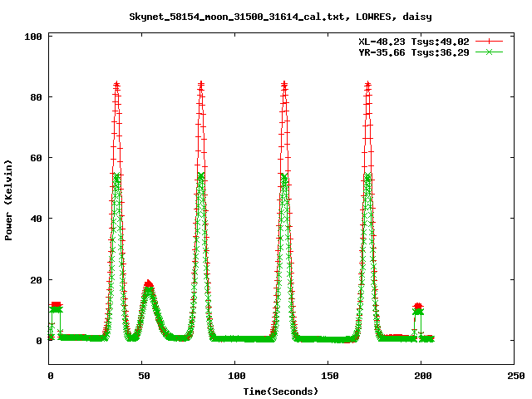Click the y-axis tick label 20

37,280
